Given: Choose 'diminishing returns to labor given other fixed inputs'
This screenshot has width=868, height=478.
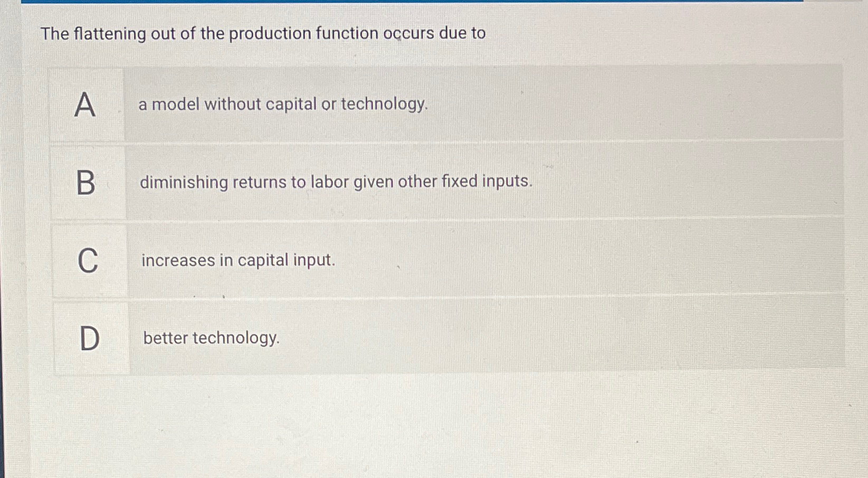Looking at the screenshot, I should 337,182.
